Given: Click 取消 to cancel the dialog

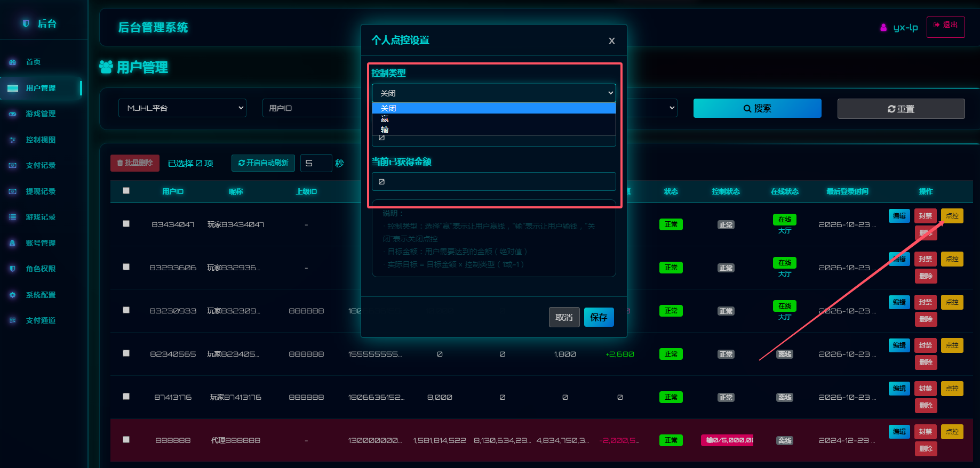Looking at the screenshot, I should (564, 317).
